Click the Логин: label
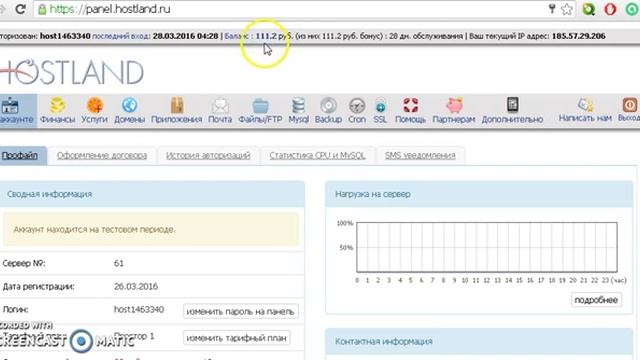The height and width of the screenshot is (360, 640). 15,310
